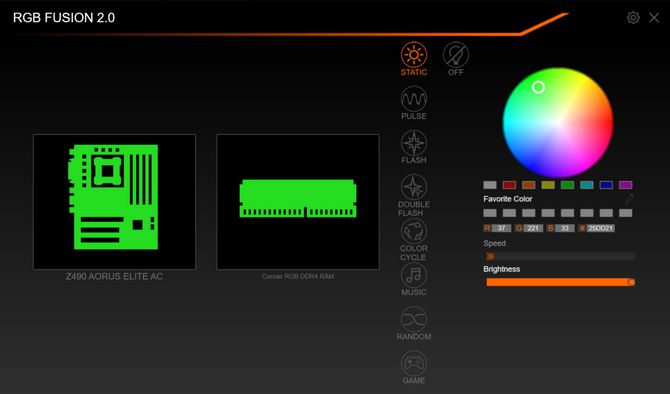670x394 pixels.
Task: Edit favorite colors with pencil icon
Action: point(629,199)
